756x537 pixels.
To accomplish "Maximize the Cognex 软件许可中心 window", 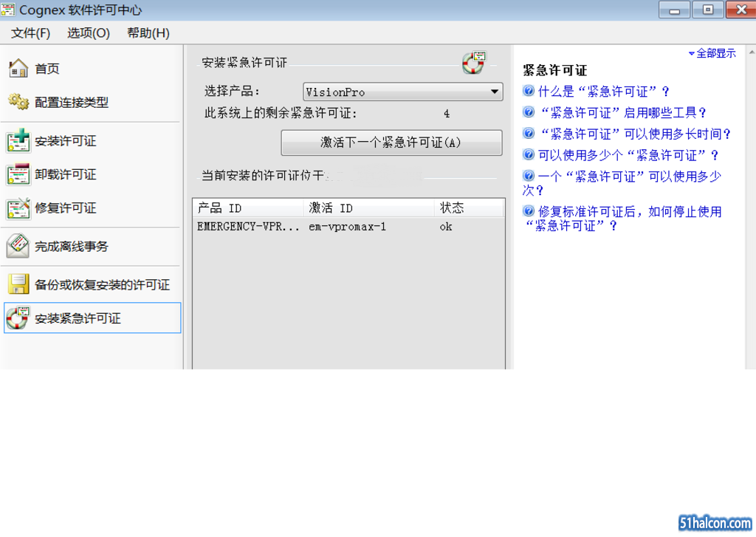I will 708,10.
